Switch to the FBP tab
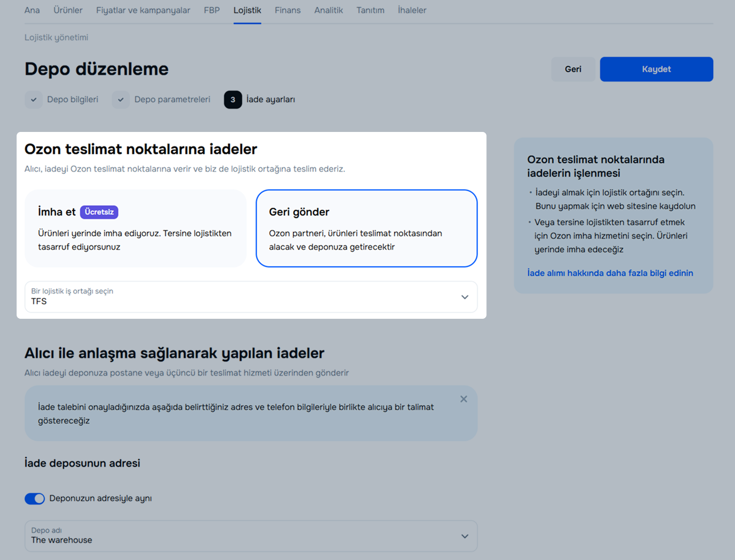Viewport: 735px width, 560px height. coord(211,10)
